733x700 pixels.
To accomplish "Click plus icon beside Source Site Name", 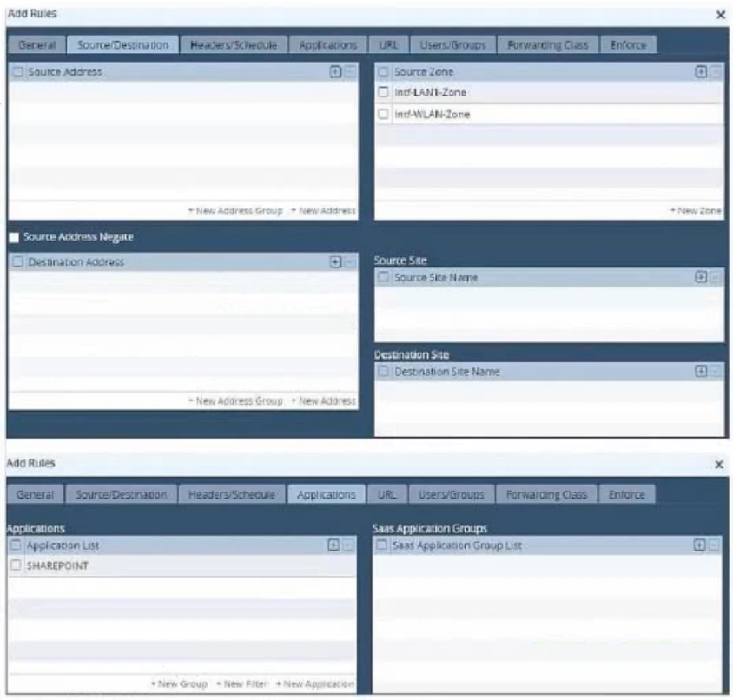I will click(x=701, y=277).
